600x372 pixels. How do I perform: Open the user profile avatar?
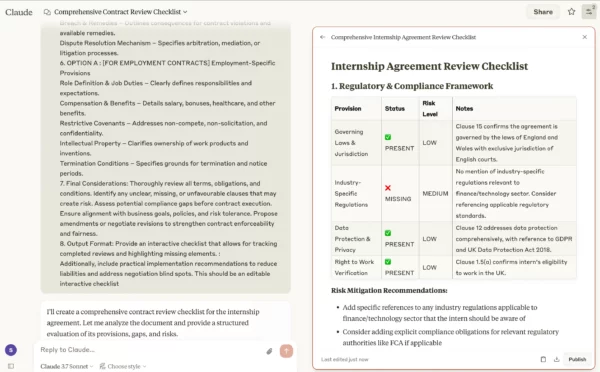pos(11,350)
